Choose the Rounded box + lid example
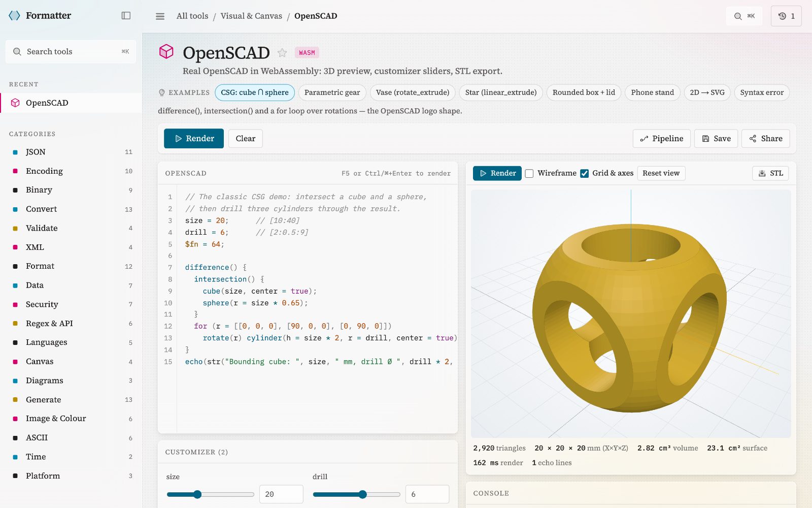Viewport: 812px width, 508px height. pyautogui.click(x=584, y=92)
